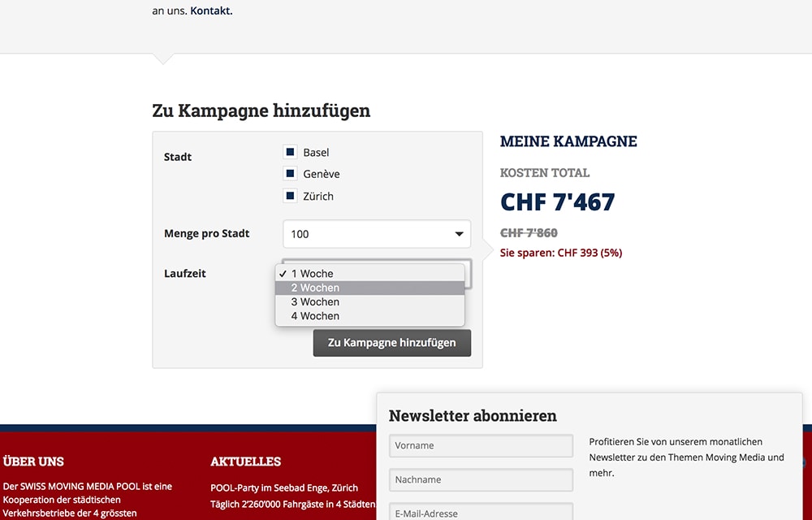Uncheck the Zürich city checkbox

290,196
